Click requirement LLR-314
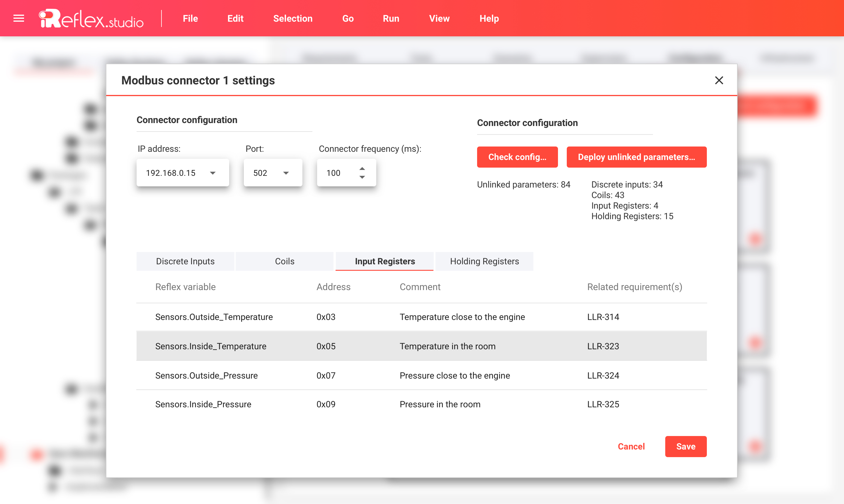This screenshot has width=844, height=504. [x=603, y=317]
